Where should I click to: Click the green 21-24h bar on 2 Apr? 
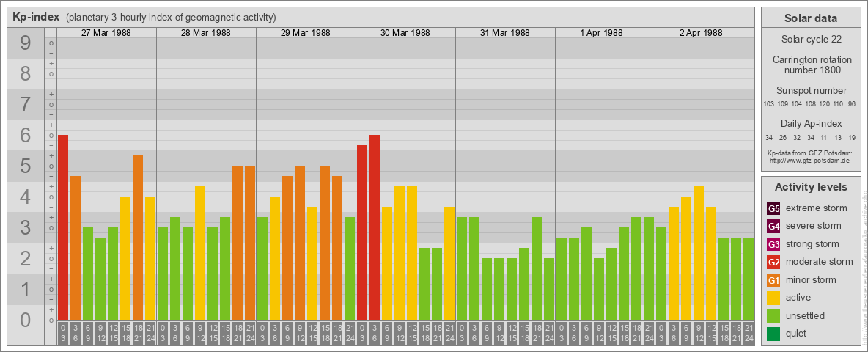click(748, 279)
